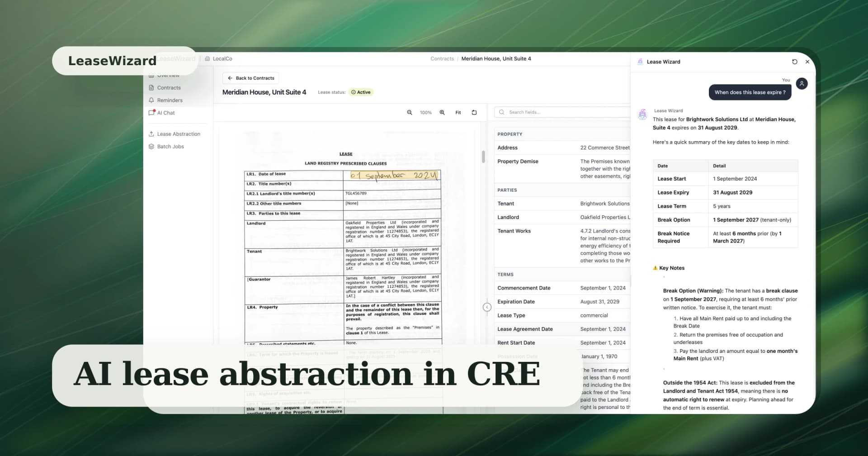Image resolution: width=868 pixels, height=456 pixels.
Task: Open Lease Abstraction in sidebar
Action: pos(175,134)
